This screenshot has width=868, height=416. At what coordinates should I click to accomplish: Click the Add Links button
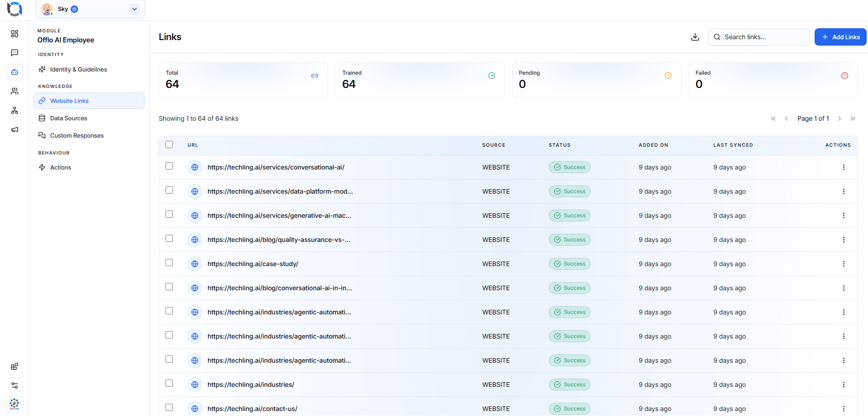tap(841, 37)
